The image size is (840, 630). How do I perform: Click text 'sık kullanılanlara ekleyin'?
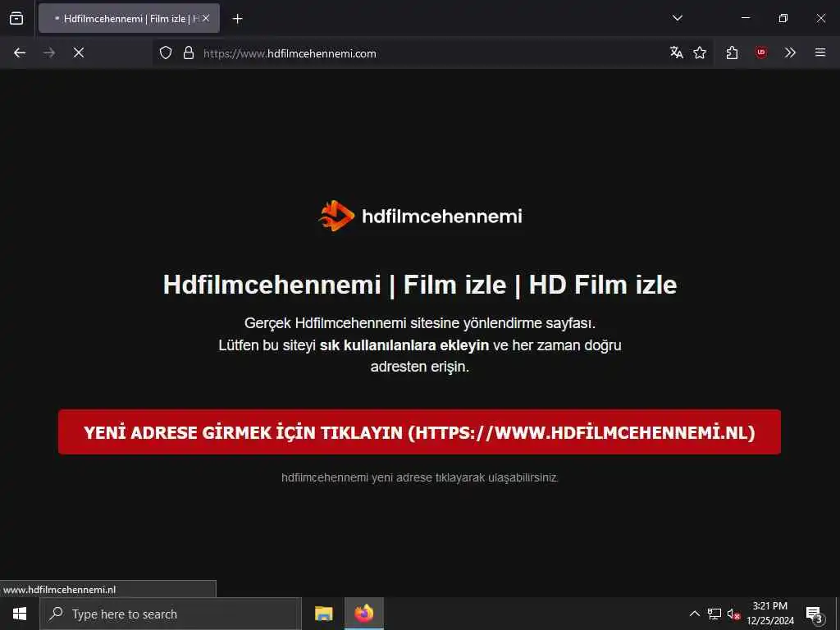(404, 345)
